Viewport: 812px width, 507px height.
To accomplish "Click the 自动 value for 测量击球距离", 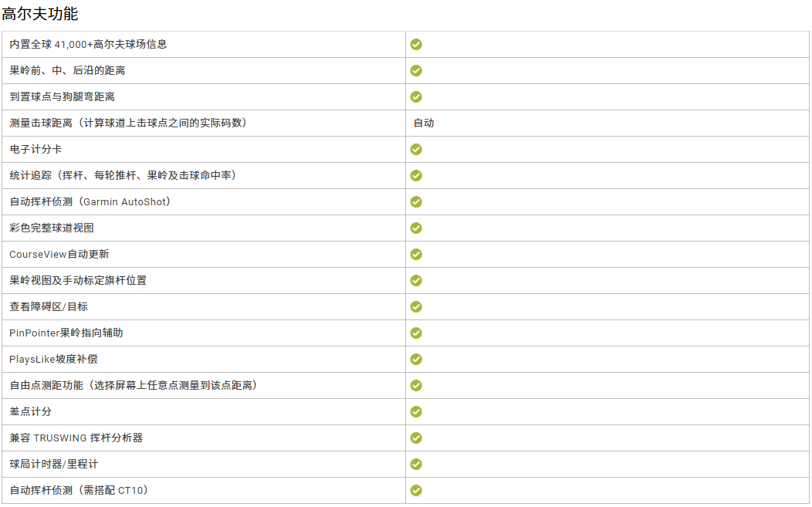I will [424, 123].
